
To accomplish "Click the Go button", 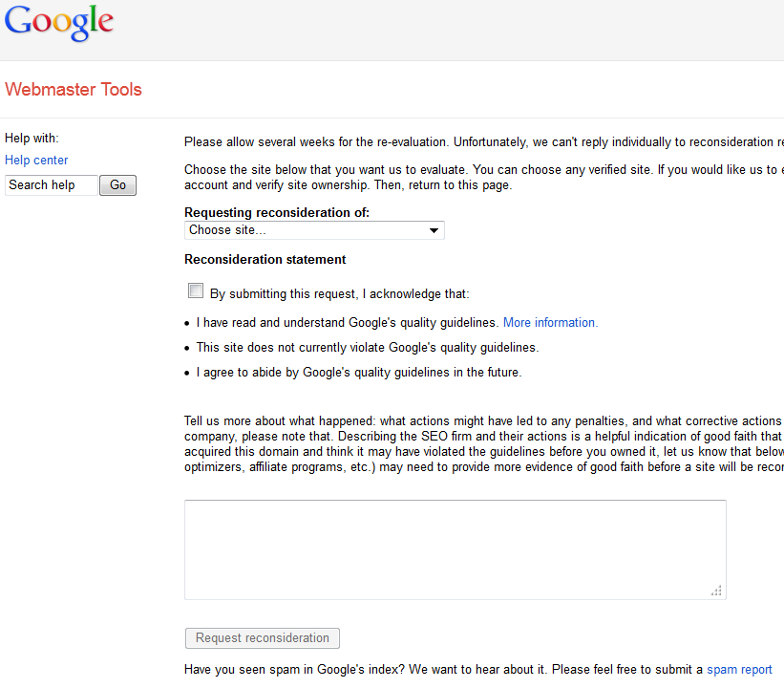I will click(x=117, y=185).
